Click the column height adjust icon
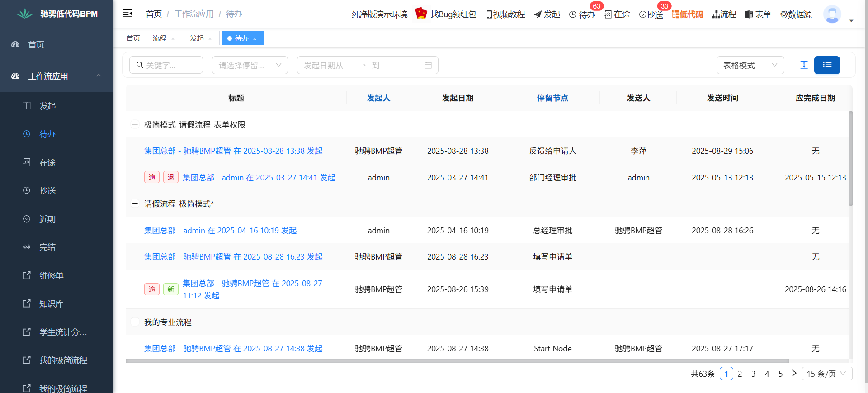Image resolution: width=868 pixels, height=393 pixels. (x=804, y=65)
